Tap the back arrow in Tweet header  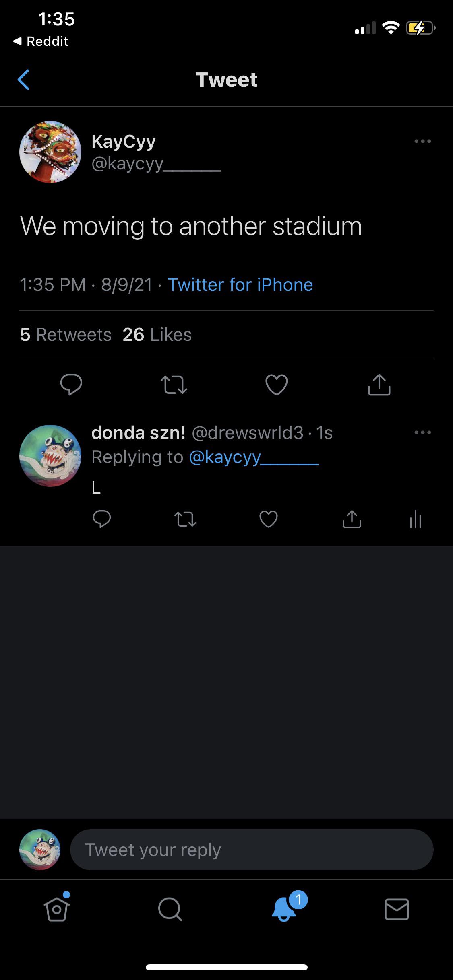(24, 80)
